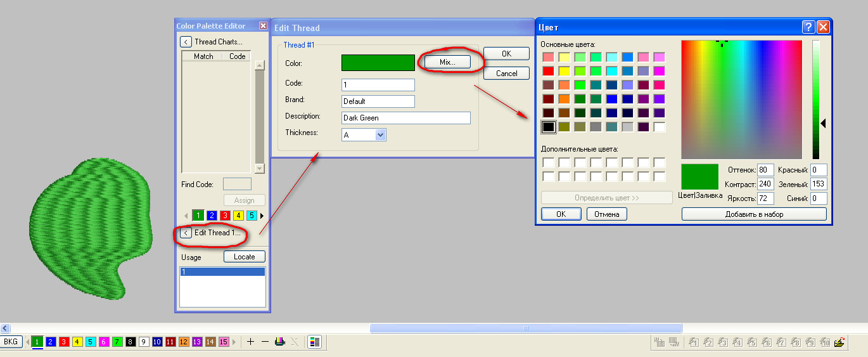Click the Match column header
Screen dimensions: 868x357
[x=203, y=56]
